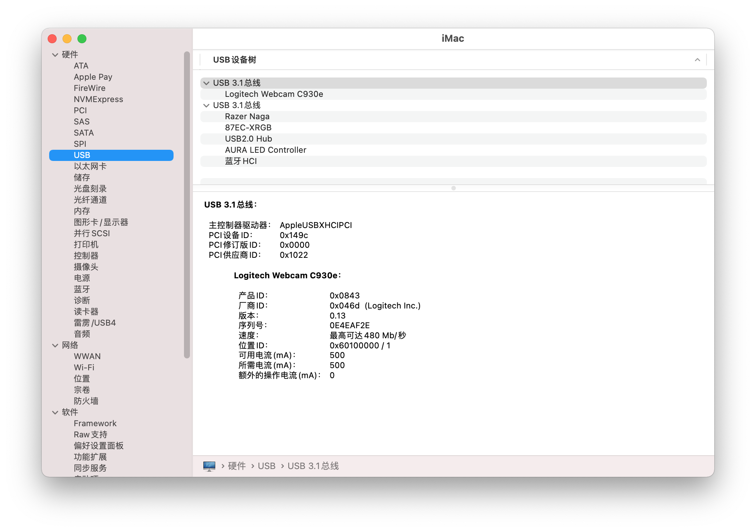Open FireWire hardware category
The height and width of the screenshot is (532, 756).
[89, 88]
